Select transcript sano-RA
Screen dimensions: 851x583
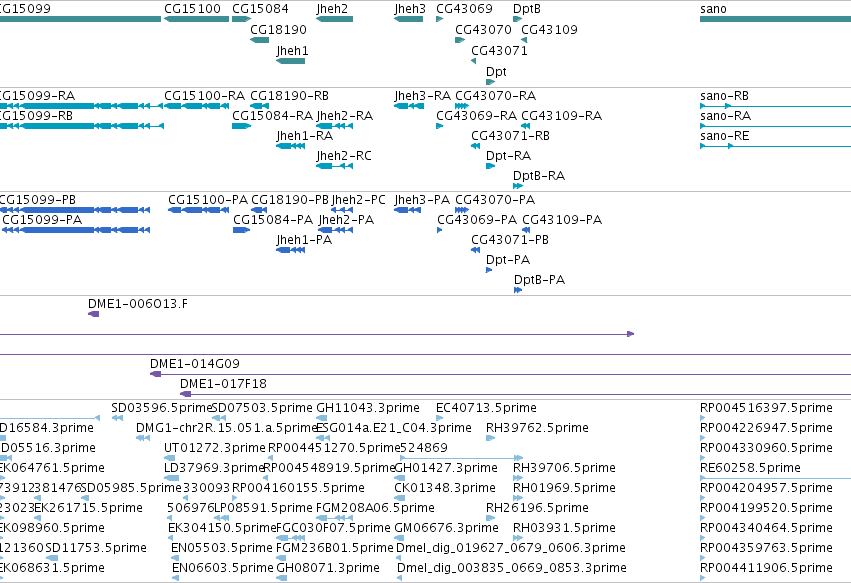pos(776,126)
